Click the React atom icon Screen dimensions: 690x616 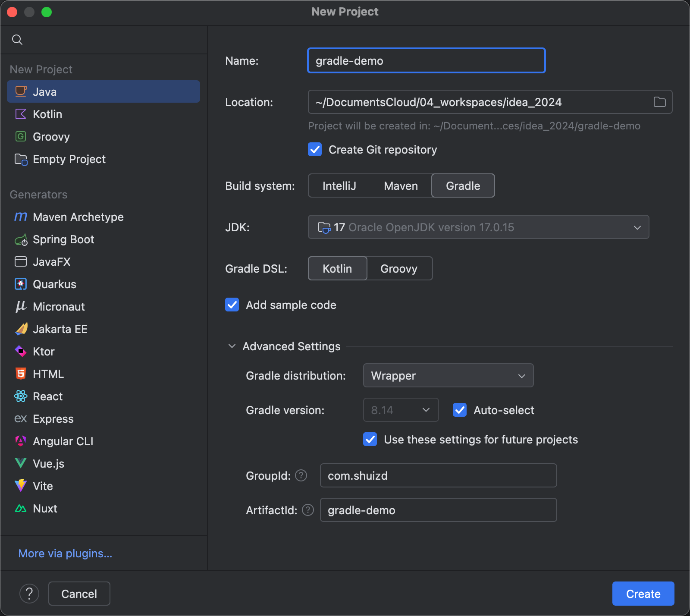21,396
